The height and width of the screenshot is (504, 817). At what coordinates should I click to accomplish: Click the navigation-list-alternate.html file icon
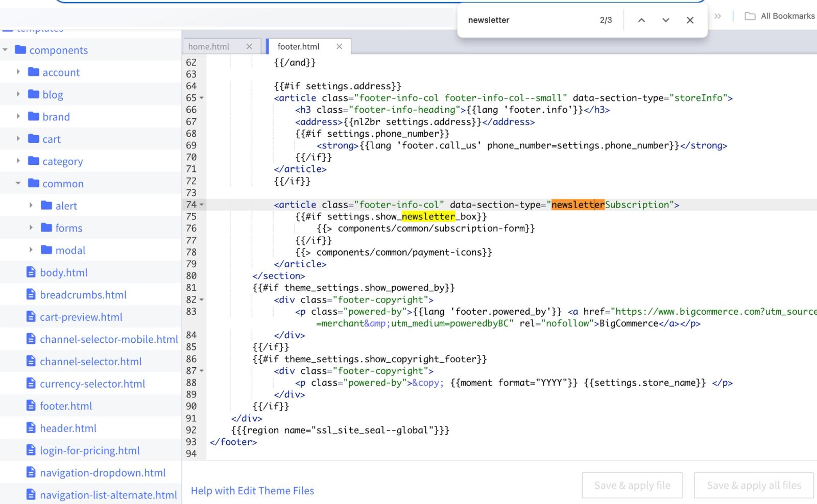(31, 495)
